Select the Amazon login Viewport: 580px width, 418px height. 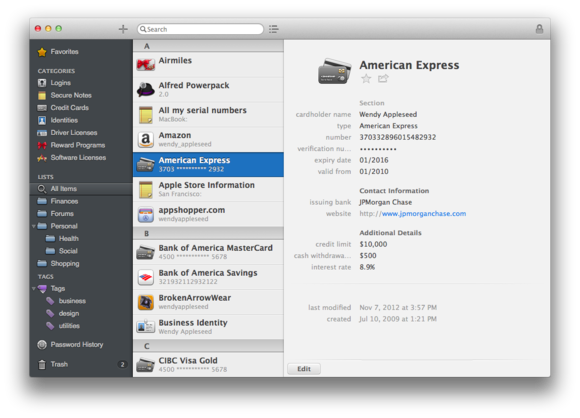[x=208, y=139]
